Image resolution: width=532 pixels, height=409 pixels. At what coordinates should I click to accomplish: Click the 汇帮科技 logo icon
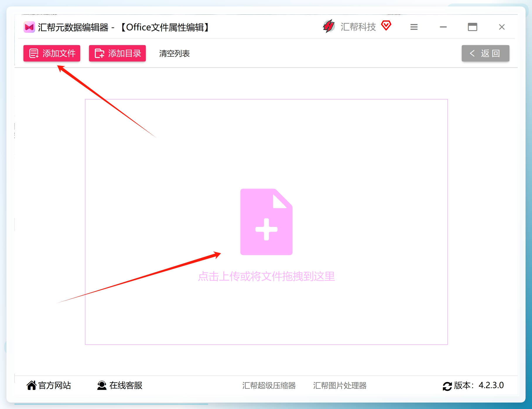pyautogui.click(x=329, y=26)
